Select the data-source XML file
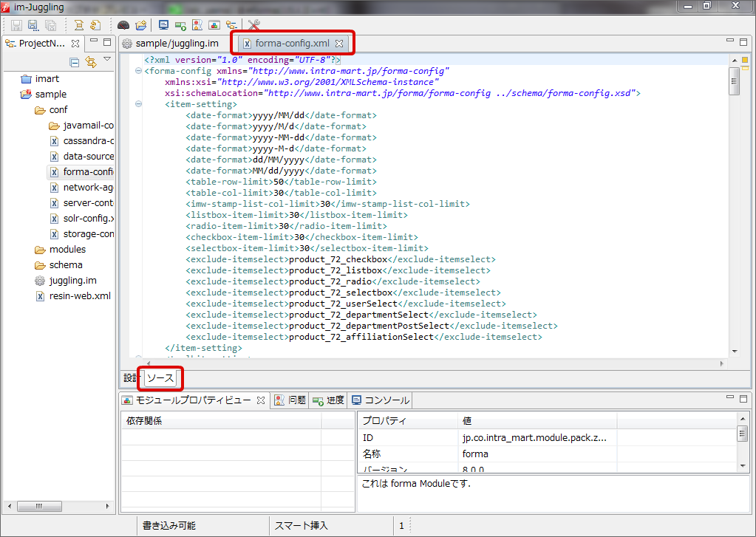Viewport: 756px width, 537px height. click(82, 156)
